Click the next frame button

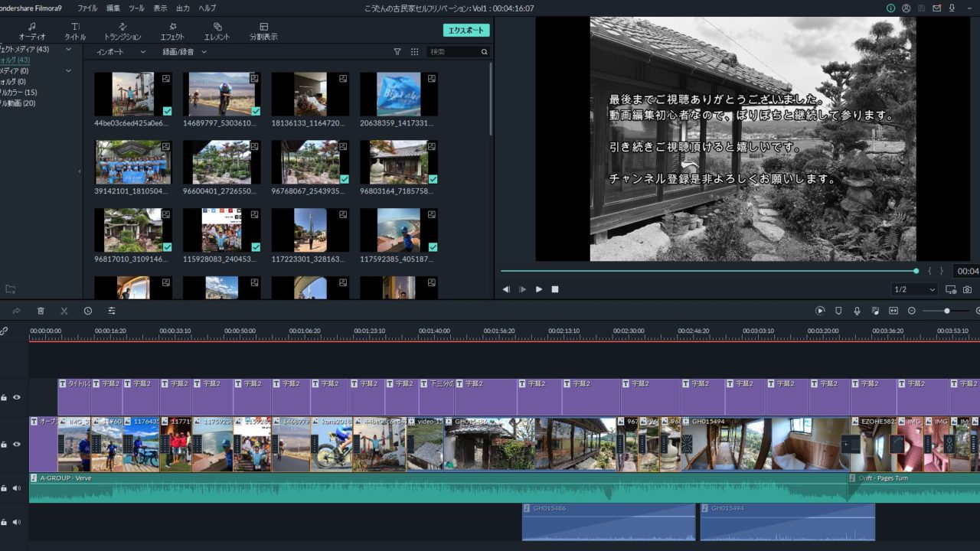click(523, 289)
